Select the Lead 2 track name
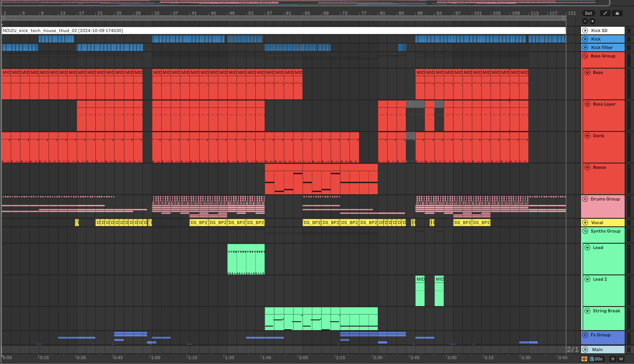The image size is (634, 364). [600, 279]
